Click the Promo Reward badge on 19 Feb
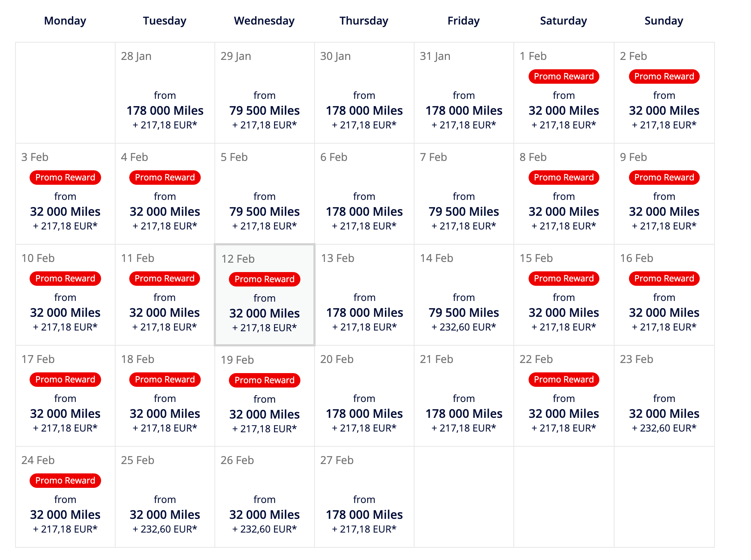The image size is (751, 560). tap(265, 380)
